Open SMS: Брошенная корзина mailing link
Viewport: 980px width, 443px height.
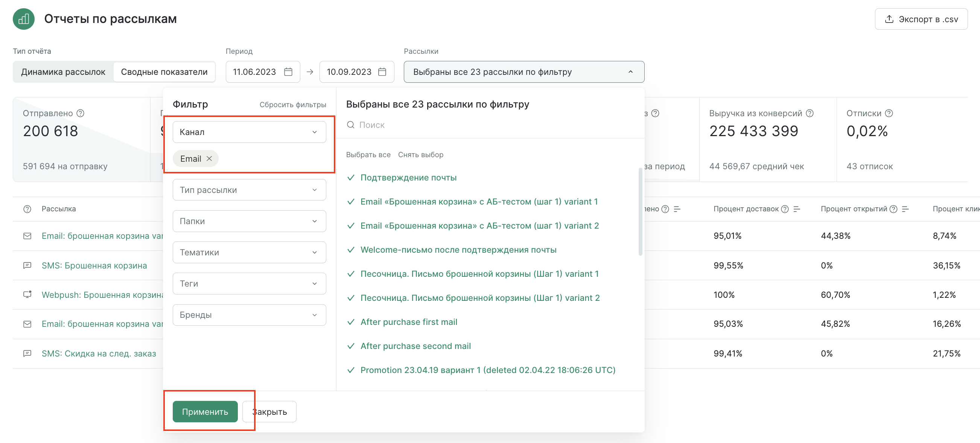coord(94,265)
